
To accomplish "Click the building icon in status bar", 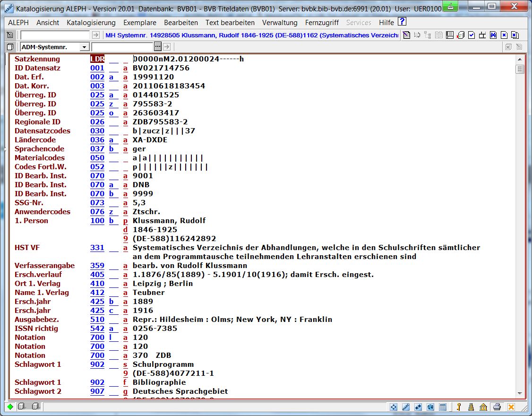I will coord(483,407).
